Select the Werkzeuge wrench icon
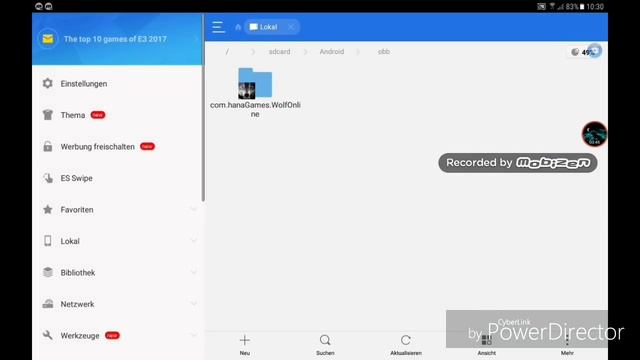The image size is (640, 360). pos(48,336)
